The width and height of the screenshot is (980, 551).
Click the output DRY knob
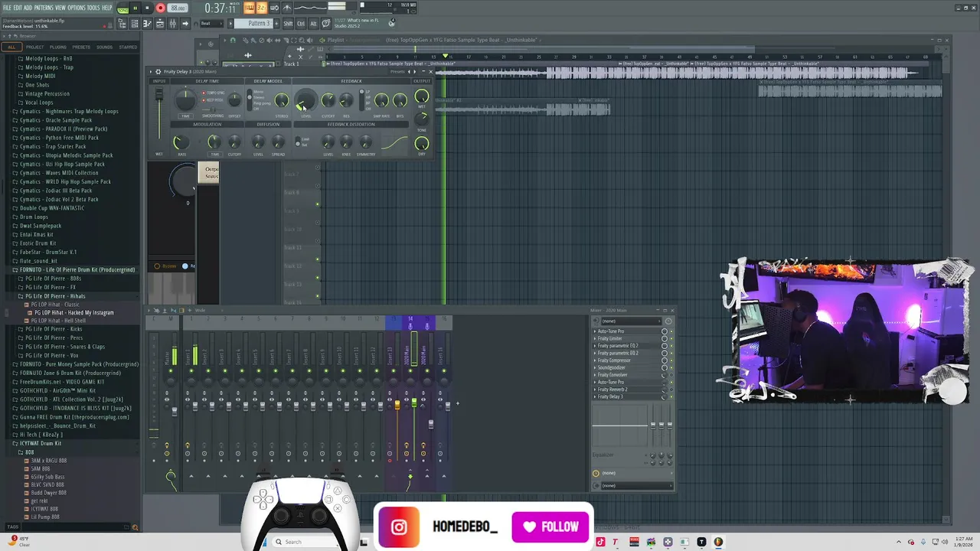(x=421, y=143)
